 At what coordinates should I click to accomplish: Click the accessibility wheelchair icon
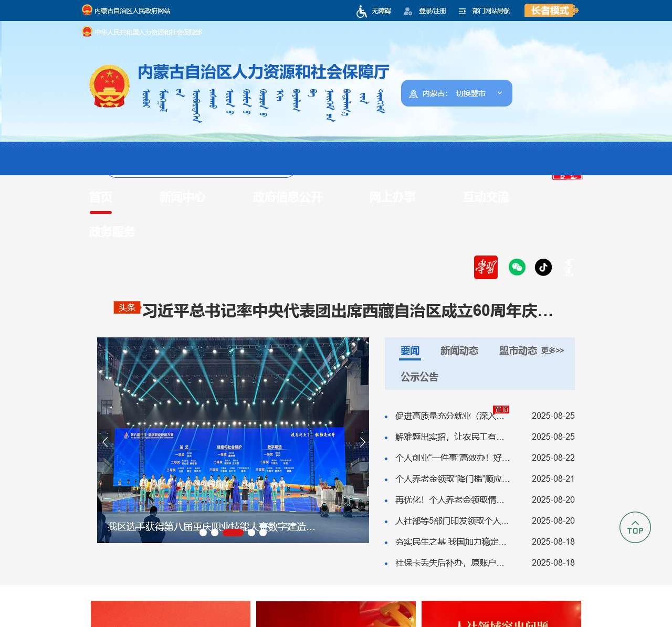[x=362, y=11]
